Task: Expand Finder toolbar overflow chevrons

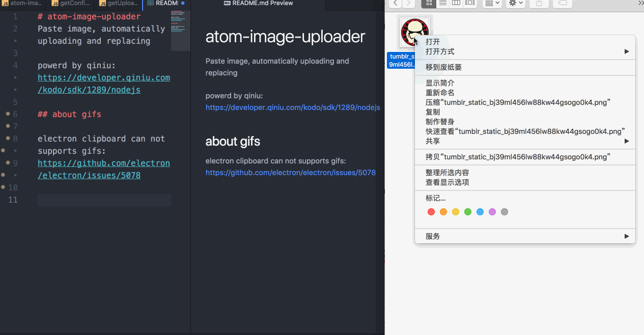Action: pos(640,3)
